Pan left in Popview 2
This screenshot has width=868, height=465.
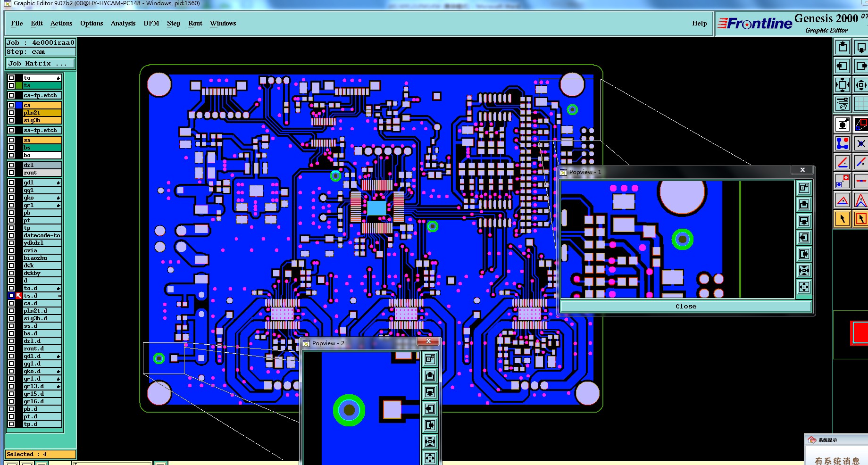pos(430,408)
